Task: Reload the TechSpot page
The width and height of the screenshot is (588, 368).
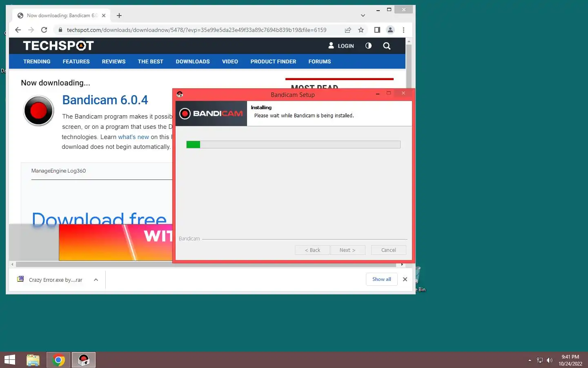Action: [x=44, y=30]
